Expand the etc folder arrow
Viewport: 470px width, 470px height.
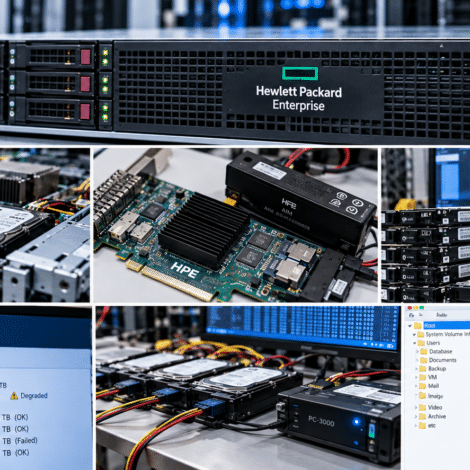[x=416, y=426]
